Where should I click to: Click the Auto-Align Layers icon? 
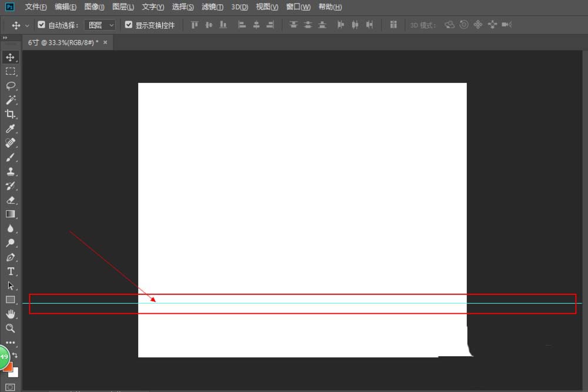[393, 25]
